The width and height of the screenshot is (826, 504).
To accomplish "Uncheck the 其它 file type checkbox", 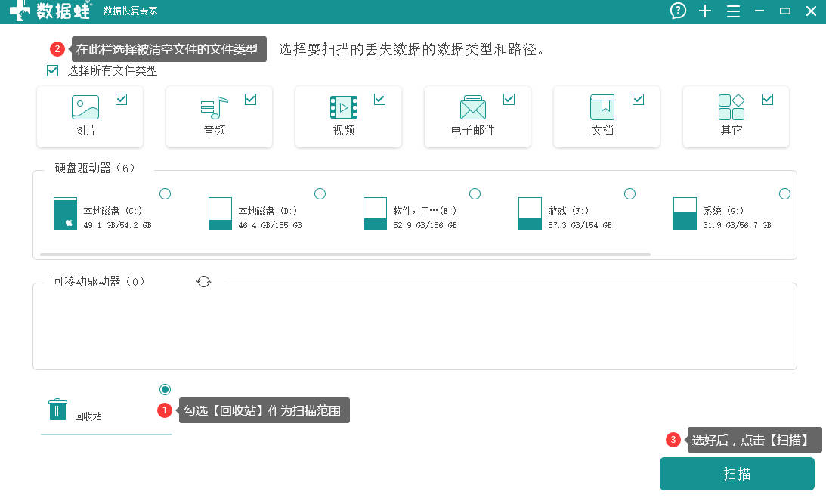I will click(x=768, y=99).
